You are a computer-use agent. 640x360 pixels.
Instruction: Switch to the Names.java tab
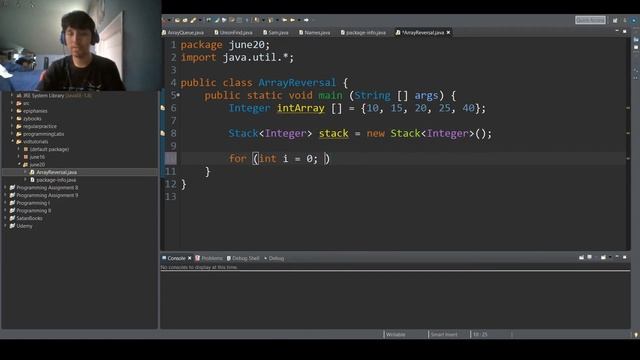(x=314, y=32)
